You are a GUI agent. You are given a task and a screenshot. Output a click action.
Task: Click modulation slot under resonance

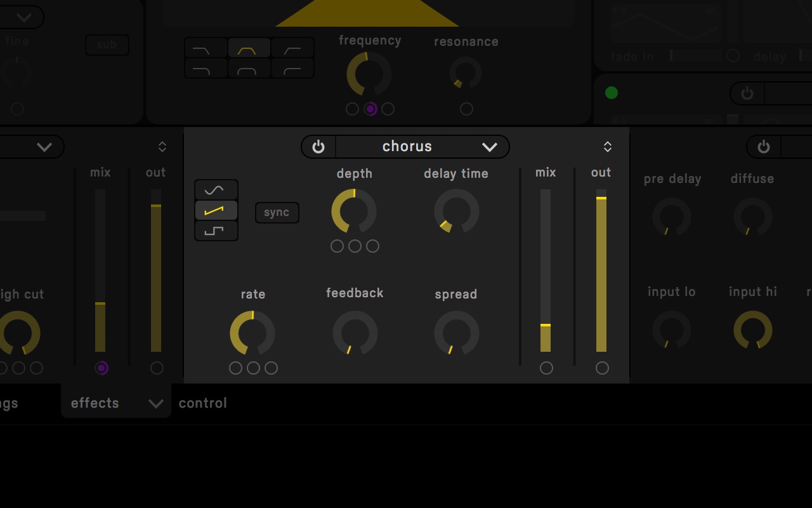coord(467,109)
